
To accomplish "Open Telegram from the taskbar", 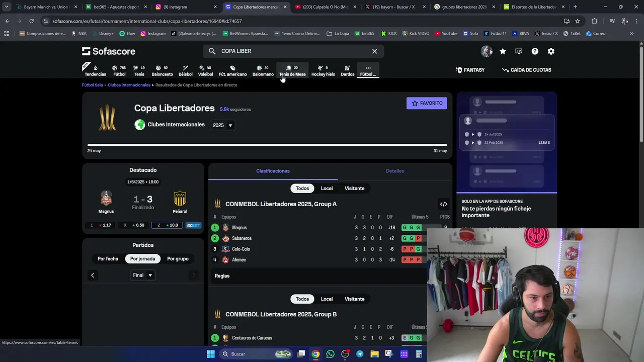I will (360, 354).
